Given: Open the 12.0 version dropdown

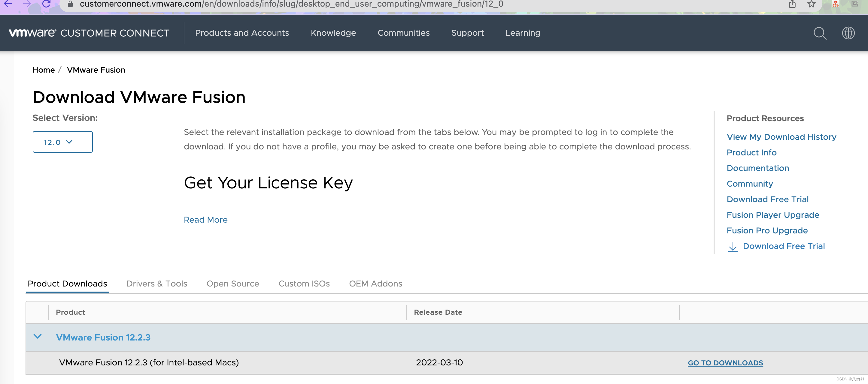Looking at the screenshot, I should coord(63,142).
